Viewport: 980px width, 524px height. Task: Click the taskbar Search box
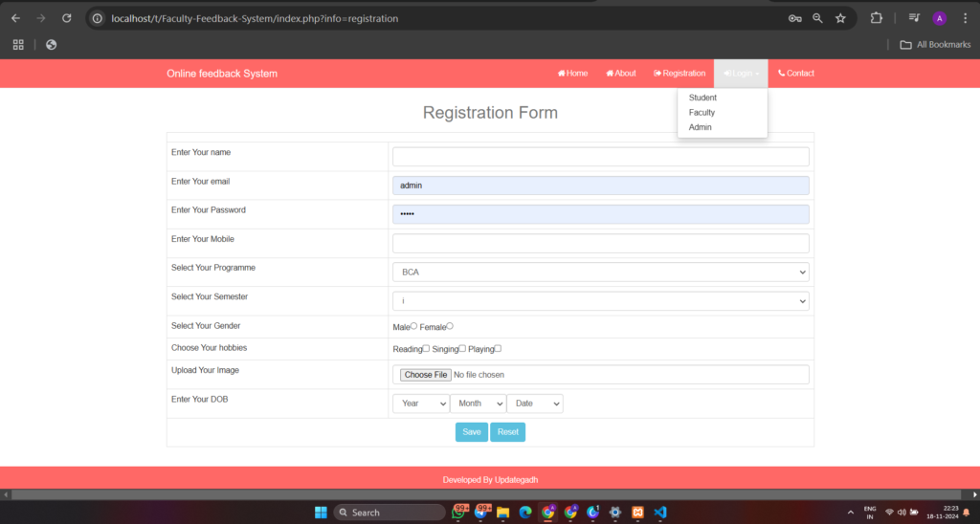390,513
